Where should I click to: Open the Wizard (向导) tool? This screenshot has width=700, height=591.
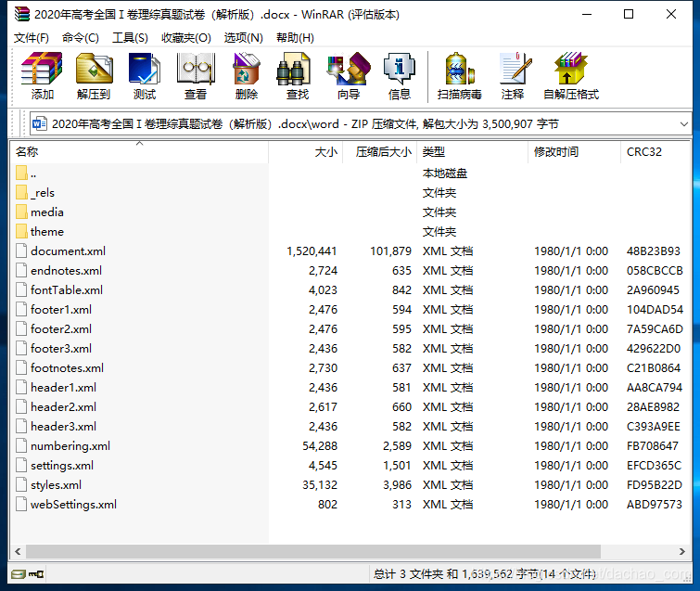coord(349,75)
